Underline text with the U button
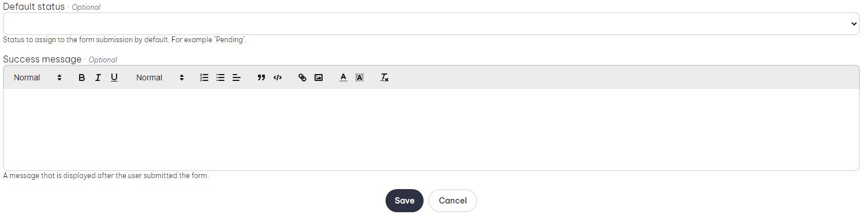The image size is (868, 218). pyautogui.click(x=114, y=77)
